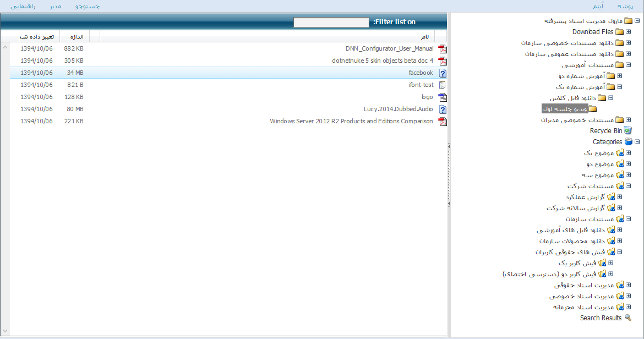Open the راهنمایی menu
Screen dimensions: 644x339
click(23, 6)
